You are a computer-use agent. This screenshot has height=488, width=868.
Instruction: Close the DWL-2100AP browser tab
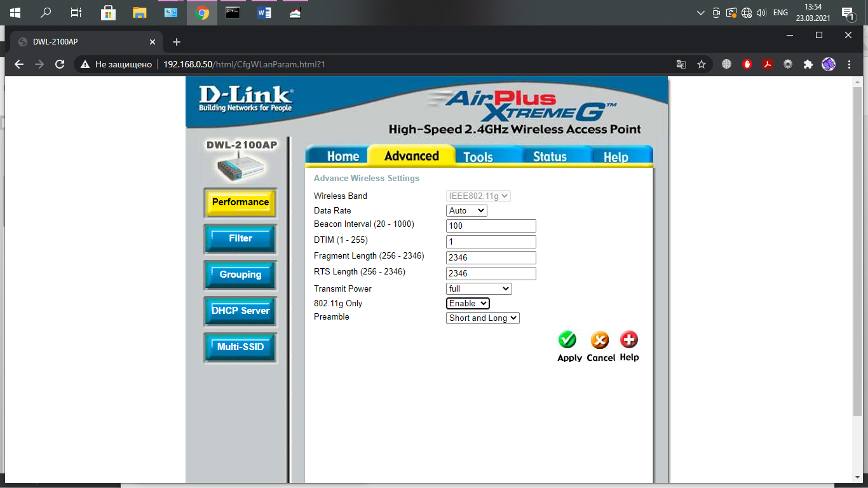click(153, 42)
